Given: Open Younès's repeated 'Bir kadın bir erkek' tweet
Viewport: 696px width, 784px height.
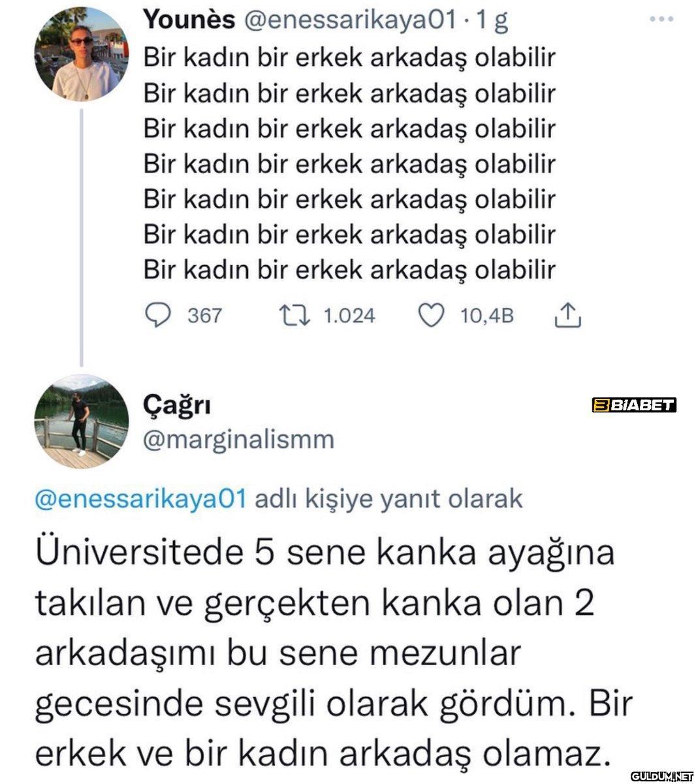Looking at the screenshot, I should (349, 163).
